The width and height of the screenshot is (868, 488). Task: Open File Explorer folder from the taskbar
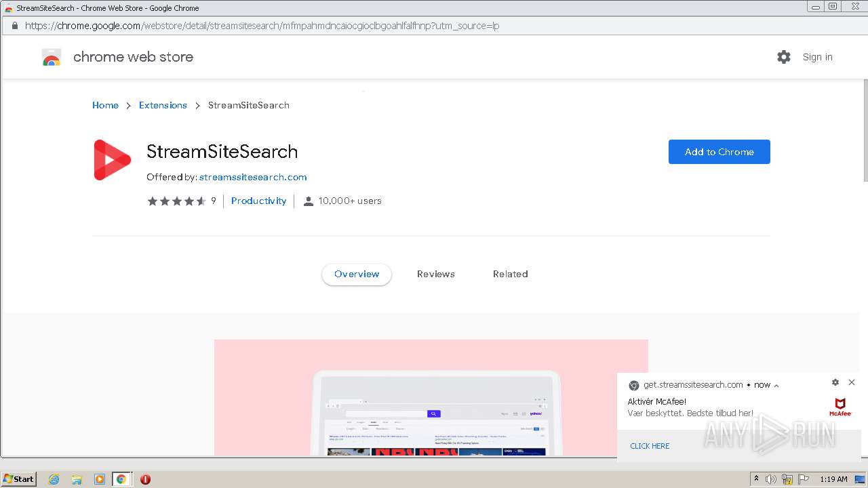(77, 479)
